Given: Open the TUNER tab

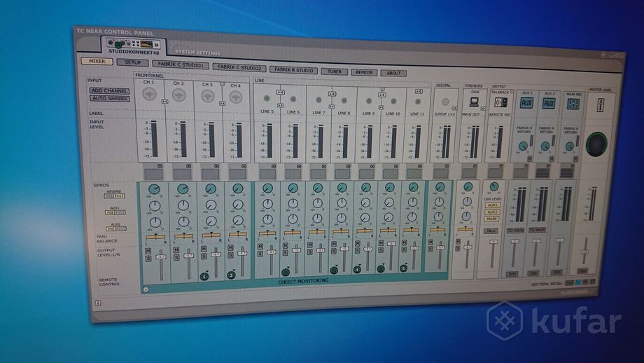Looking at the screenshot, I should point(334,71).
